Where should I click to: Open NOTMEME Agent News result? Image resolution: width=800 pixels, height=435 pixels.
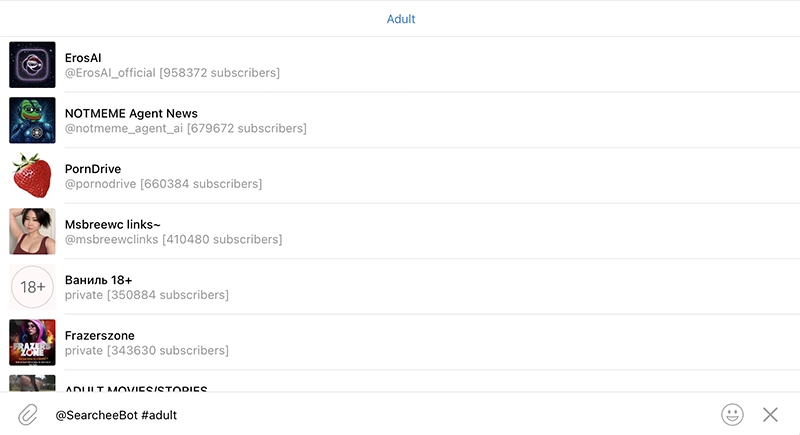click(131, 113)
